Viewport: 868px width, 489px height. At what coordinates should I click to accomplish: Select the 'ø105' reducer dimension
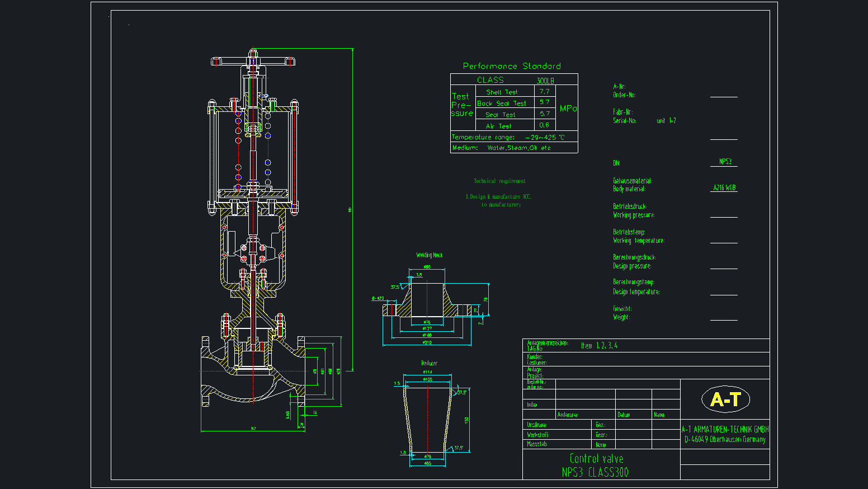tap(428, 380)
